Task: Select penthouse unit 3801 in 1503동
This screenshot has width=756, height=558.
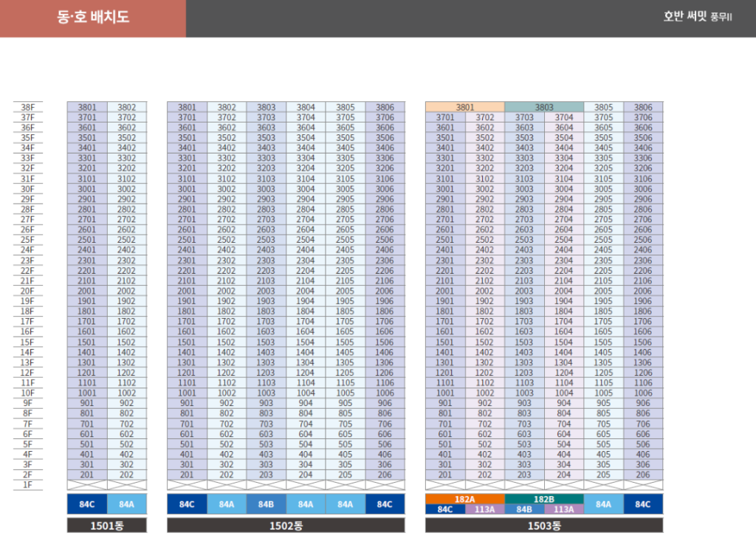Action: [x=465, y=107]
